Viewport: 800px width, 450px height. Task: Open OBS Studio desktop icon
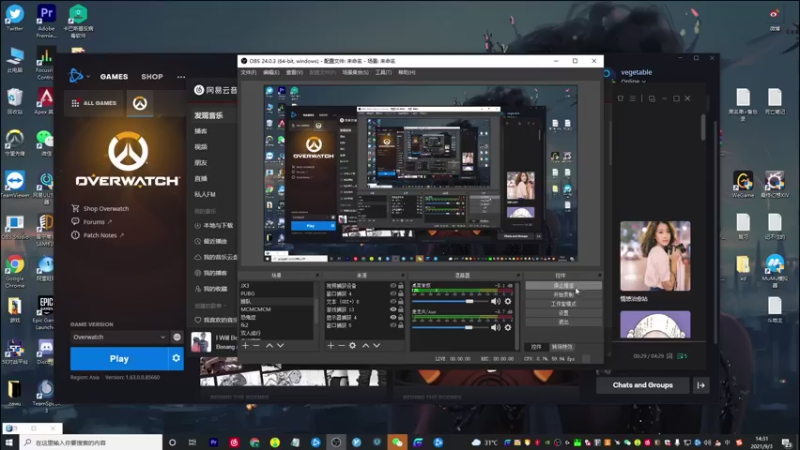15,227
